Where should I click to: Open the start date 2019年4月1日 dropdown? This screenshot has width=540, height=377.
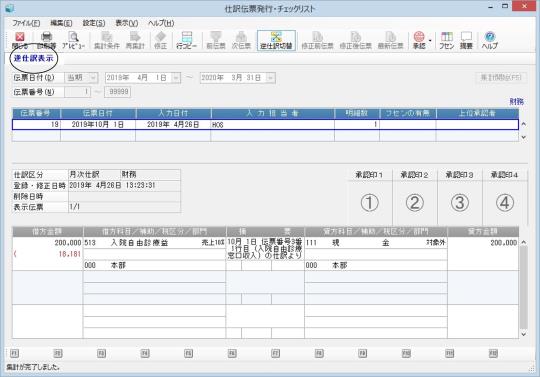tap(176, 78)
